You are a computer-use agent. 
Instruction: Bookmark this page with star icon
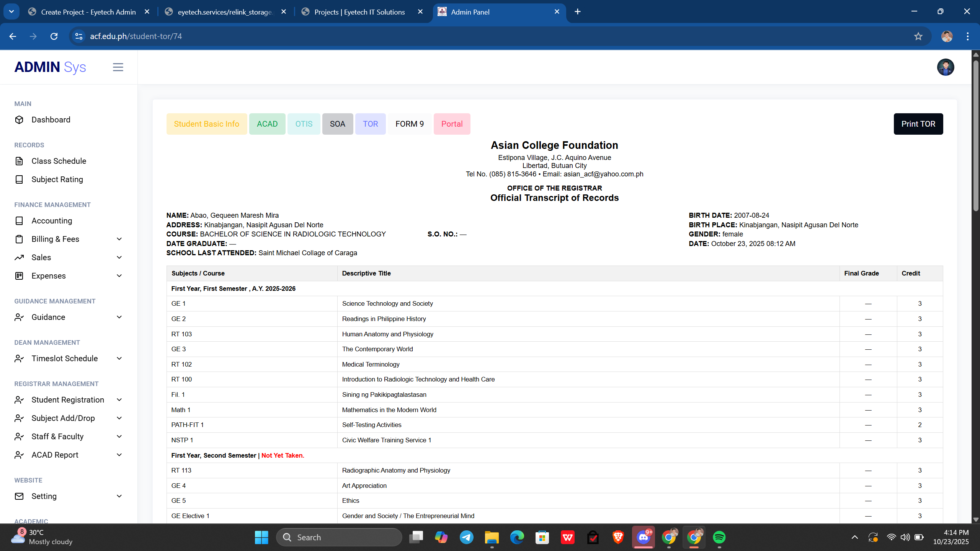pyautogui.click(x=918, y=36)
